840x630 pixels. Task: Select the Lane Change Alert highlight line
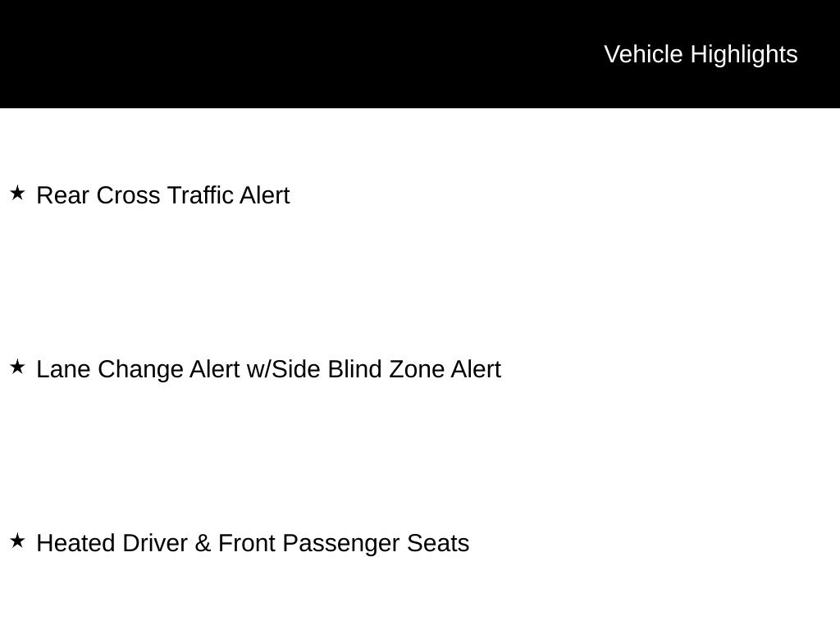pos(268,370)
